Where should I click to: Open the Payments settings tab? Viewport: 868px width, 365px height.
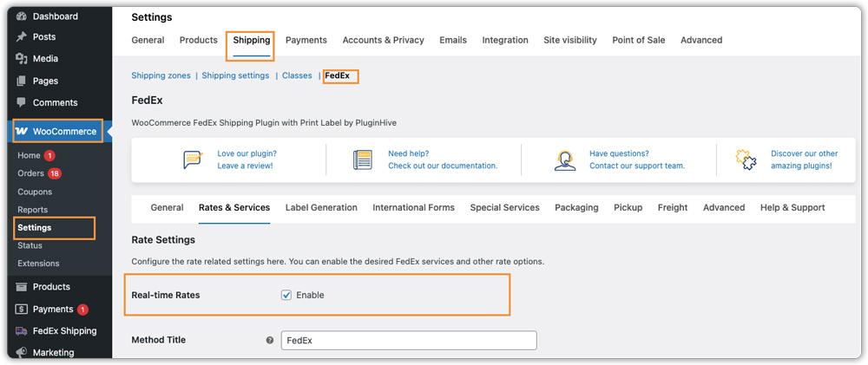306,40
